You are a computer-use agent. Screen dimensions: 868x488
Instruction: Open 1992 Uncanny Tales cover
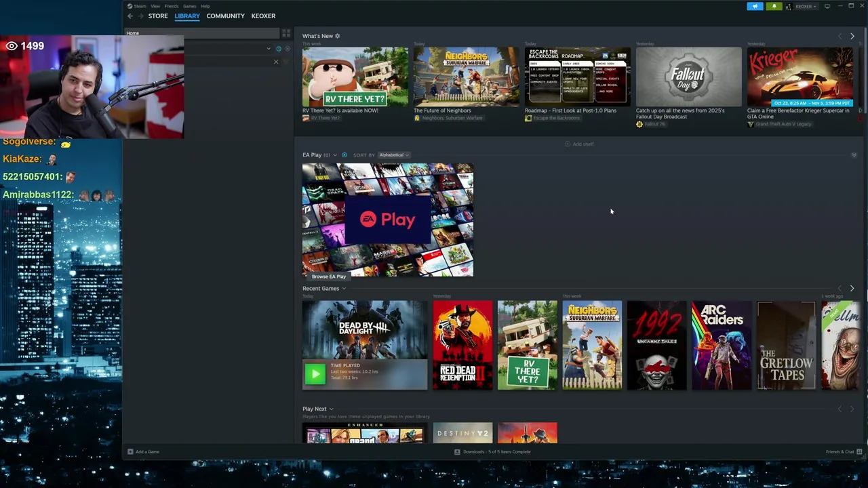coord(657,346)
